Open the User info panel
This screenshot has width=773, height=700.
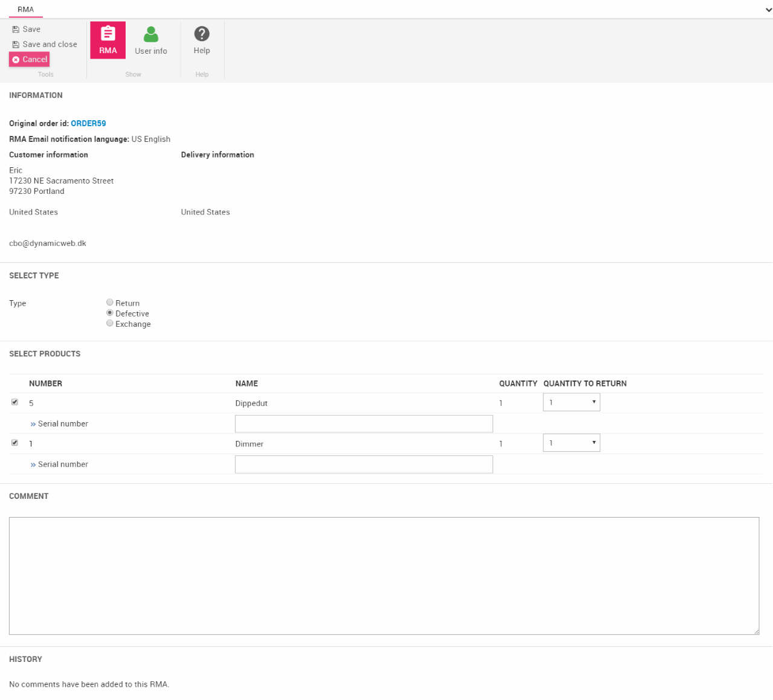click(x=151, y=40)
